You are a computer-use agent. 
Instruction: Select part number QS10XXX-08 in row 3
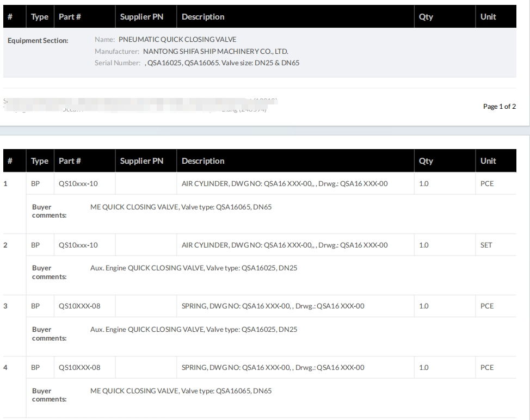click(79, 306)
